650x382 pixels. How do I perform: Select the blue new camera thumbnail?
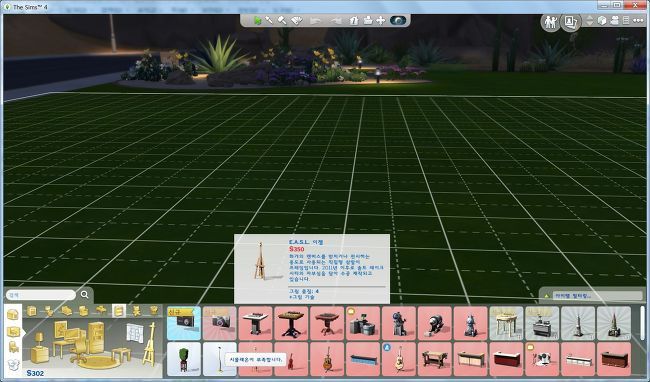(184, 323)
